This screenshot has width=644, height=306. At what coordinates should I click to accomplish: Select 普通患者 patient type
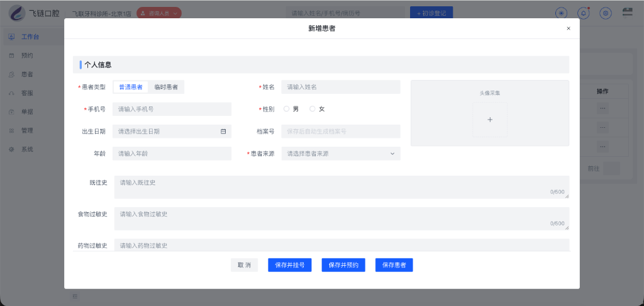(x=131, y=87)
